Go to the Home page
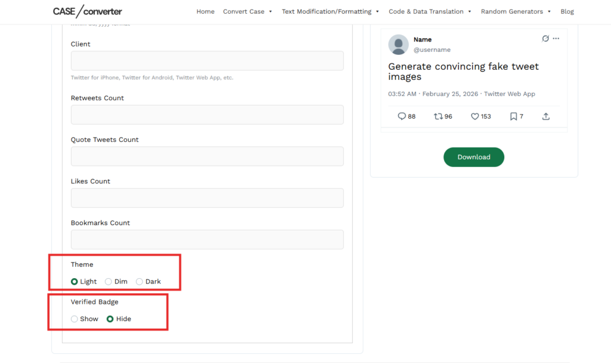 pyautogui.click(x=205, y=11)
